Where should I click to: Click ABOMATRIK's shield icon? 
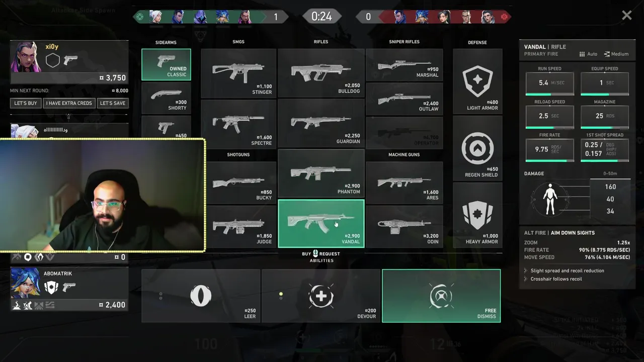tap(51, 288)
